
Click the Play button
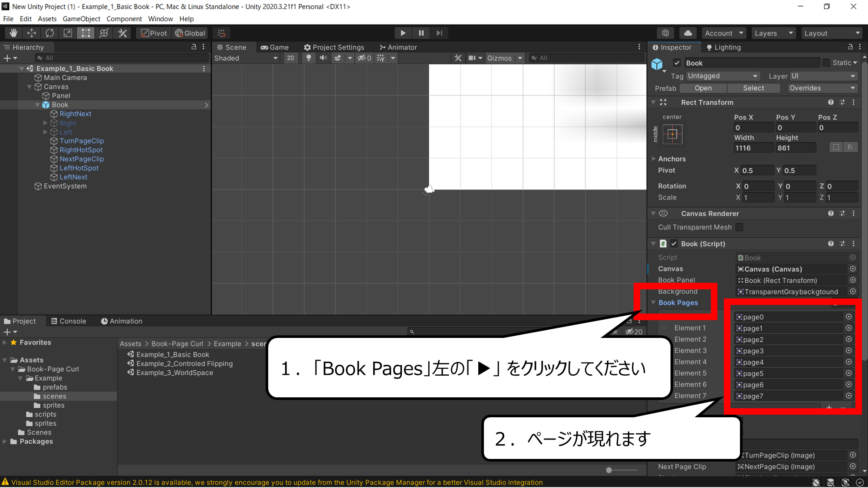(x=403, y=33)
